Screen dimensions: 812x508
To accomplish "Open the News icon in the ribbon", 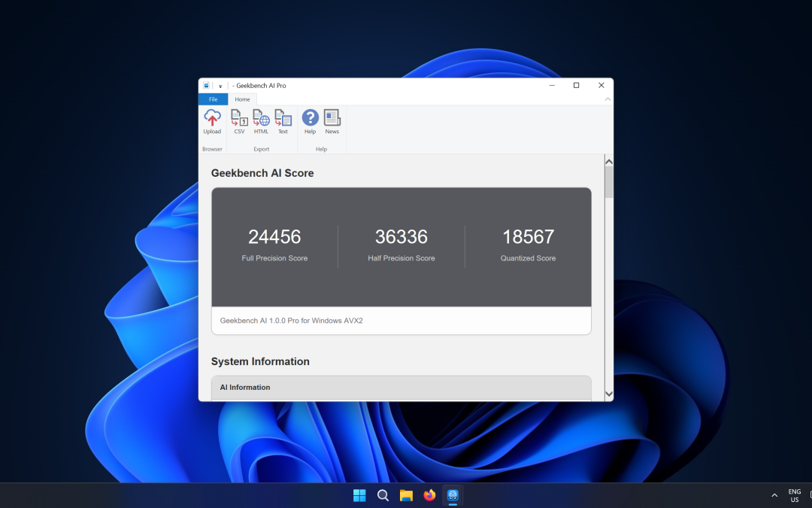I will click(x=332, y=120).
